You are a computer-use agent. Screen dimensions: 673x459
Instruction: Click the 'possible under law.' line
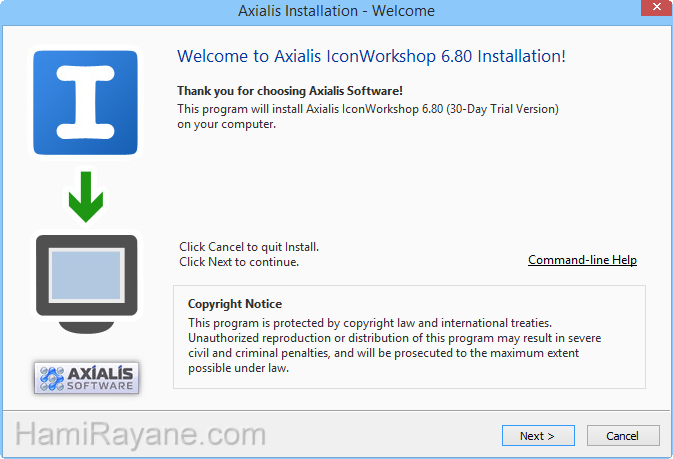[238, 368]
